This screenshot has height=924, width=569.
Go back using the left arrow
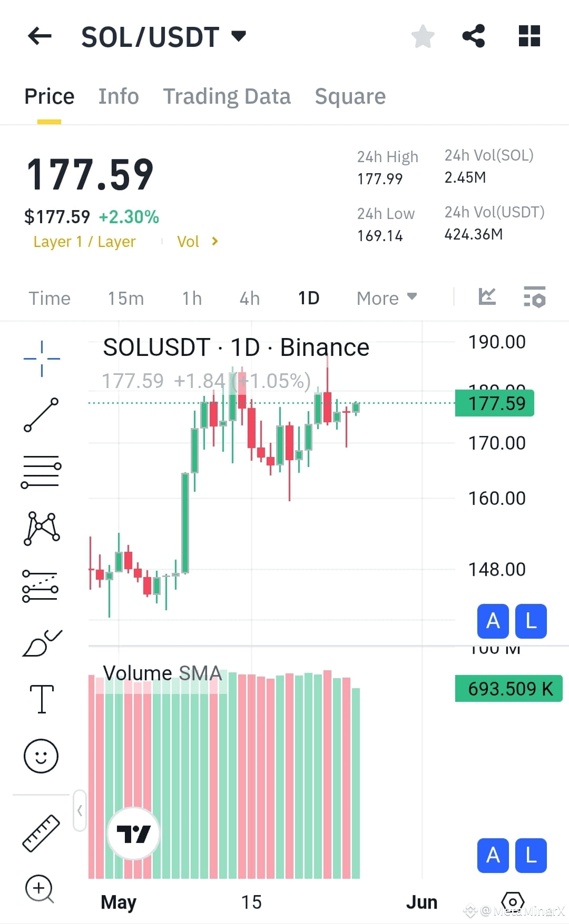[40, 36]
